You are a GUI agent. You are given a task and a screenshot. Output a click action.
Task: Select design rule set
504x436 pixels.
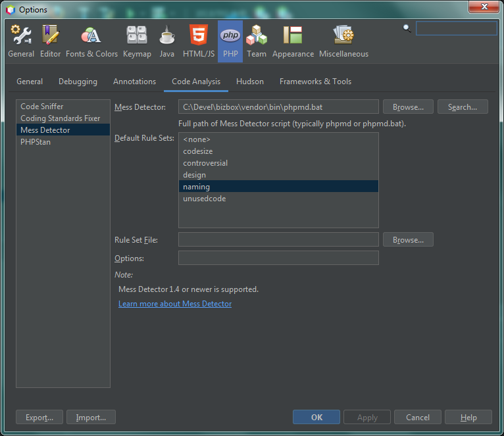click(278, 175)
